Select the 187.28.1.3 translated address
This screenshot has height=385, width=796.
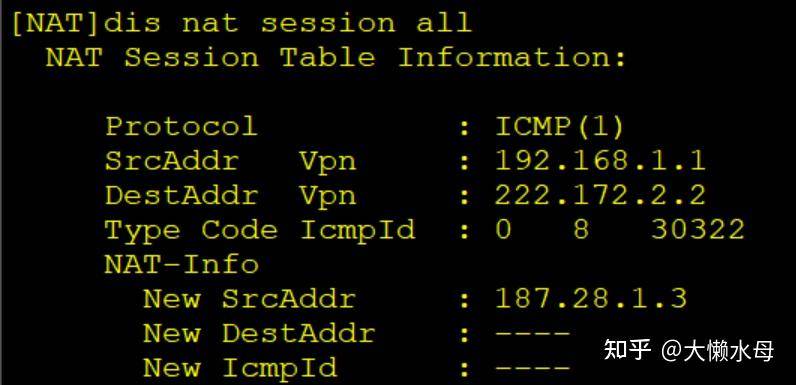point(591,298)
